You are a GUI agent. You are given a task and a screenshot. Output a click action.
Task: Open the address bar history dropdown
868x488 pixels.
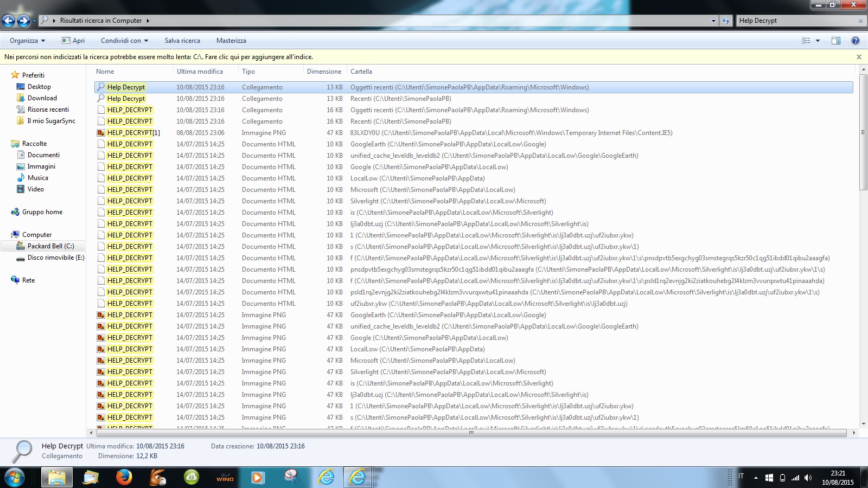713,21
